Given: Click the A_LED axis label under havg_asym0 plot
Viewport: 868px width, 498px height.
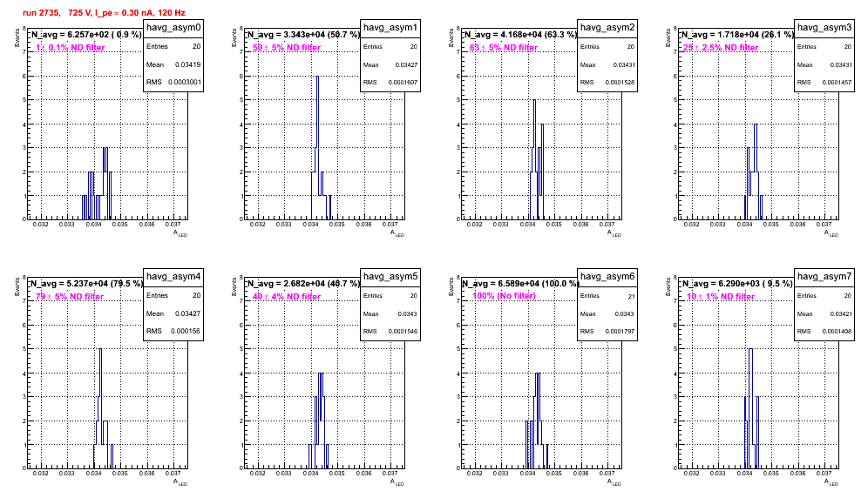Looking at the screenshot, I should [180, 233].
